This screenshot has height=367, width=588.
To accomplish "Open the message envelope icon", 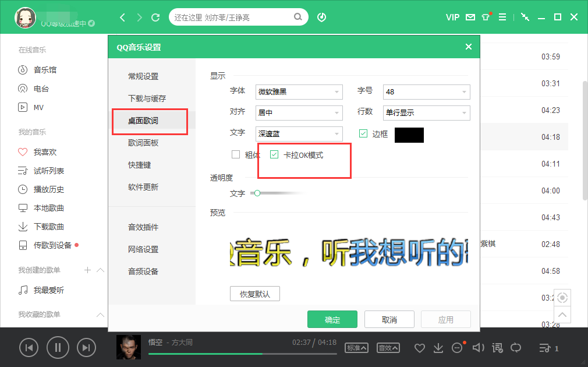I will (x=470, y=17).
